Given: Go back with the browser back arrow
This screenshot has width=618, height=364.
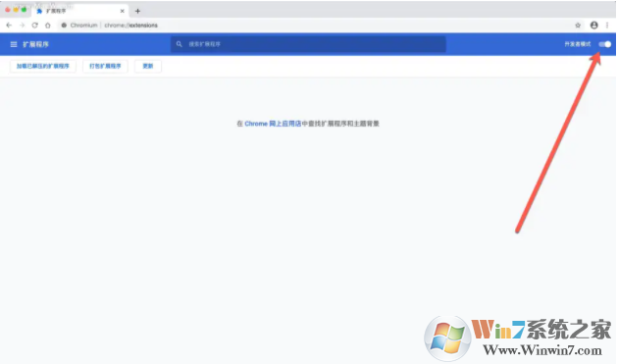Looking at the screenshot, I should point(9,26).
